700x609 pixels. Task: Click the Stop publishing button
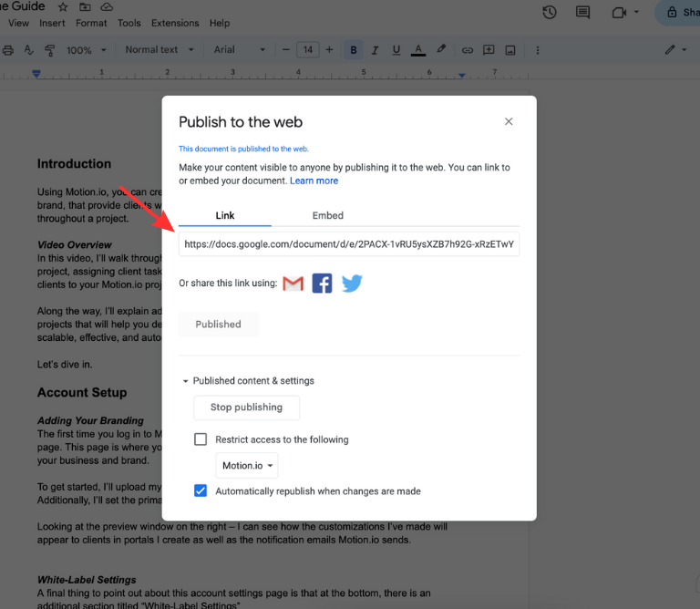pos(246,408)
